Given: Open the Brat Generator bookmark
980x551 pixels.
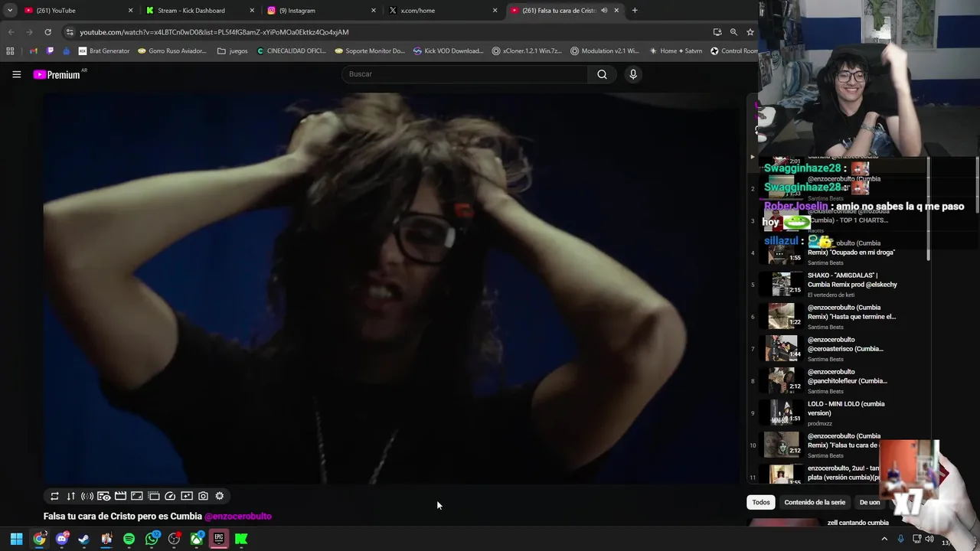Looking at the screenshot, I should [104, 51].
